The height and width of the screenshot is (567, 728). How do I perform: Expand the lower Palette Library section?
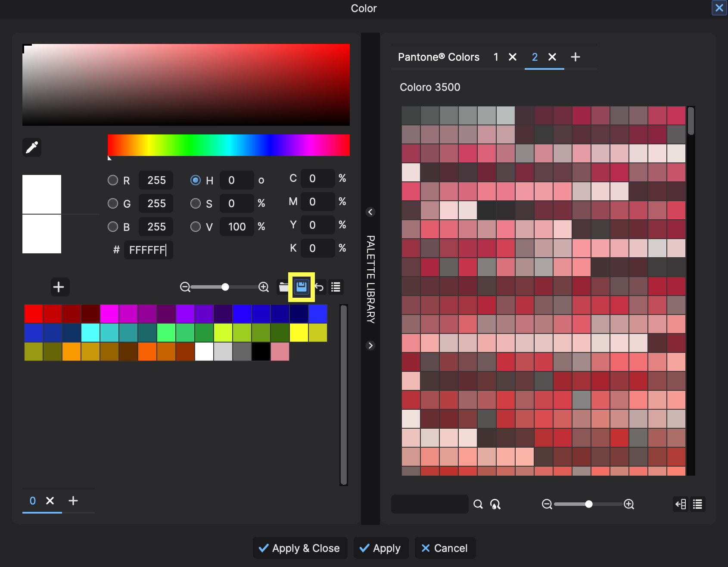point(370,345)
